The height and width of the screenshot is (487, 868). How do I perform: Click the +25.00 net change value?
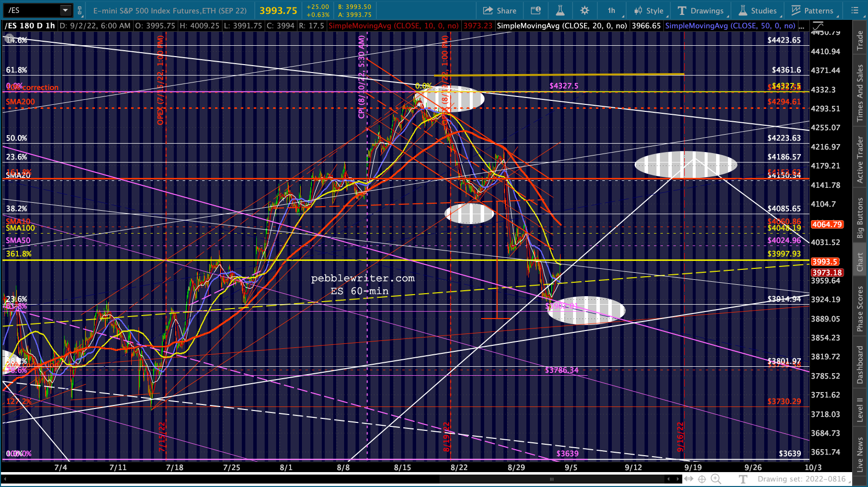318,7
